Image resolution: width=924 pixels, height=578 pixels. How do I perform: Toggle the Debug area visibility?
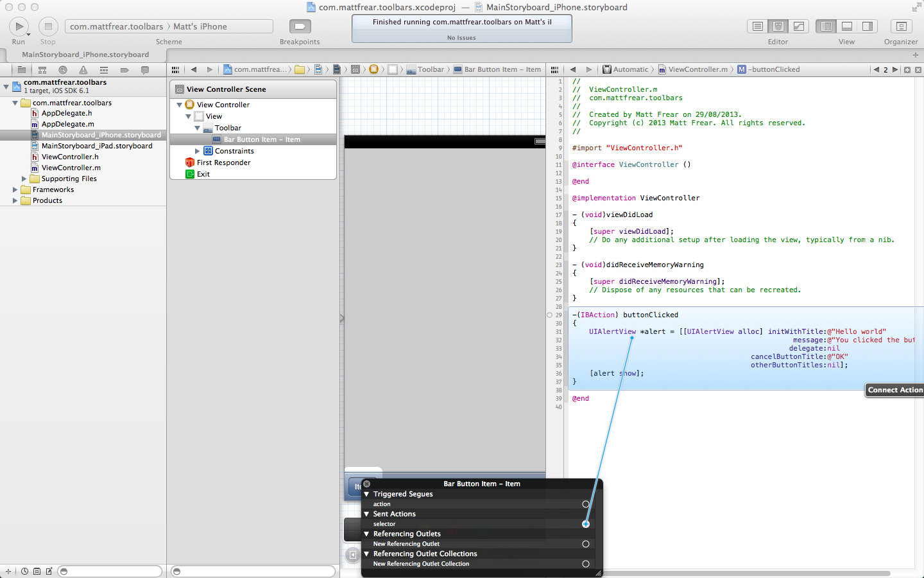coord(847,26)
